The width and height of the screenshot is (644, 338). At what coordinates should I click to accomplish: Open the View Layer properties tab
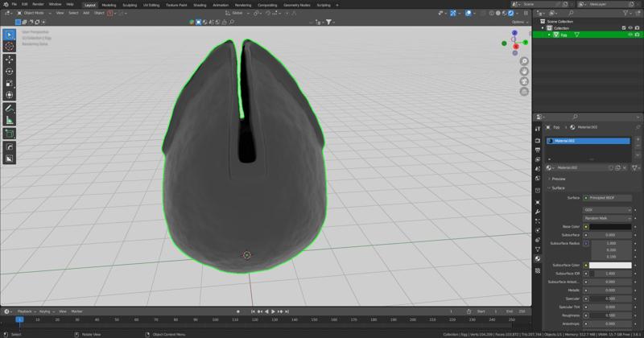[538, 159]
